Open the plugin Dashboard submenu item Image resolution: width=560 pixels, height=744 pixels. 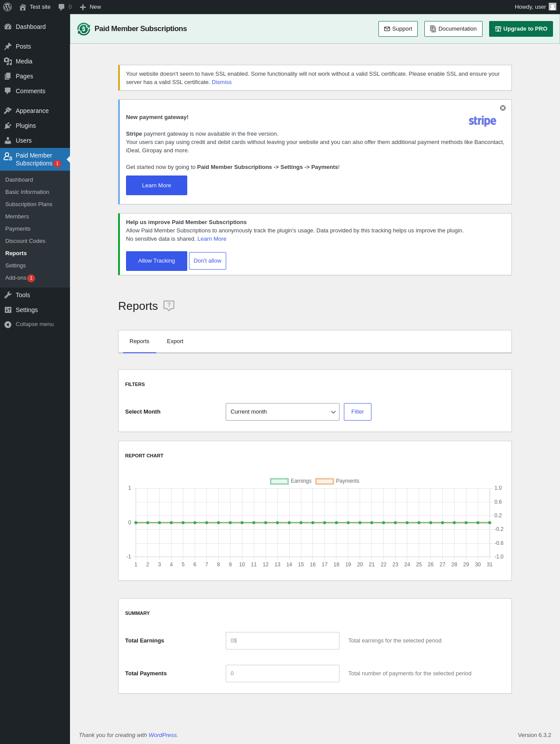[19, 180]
